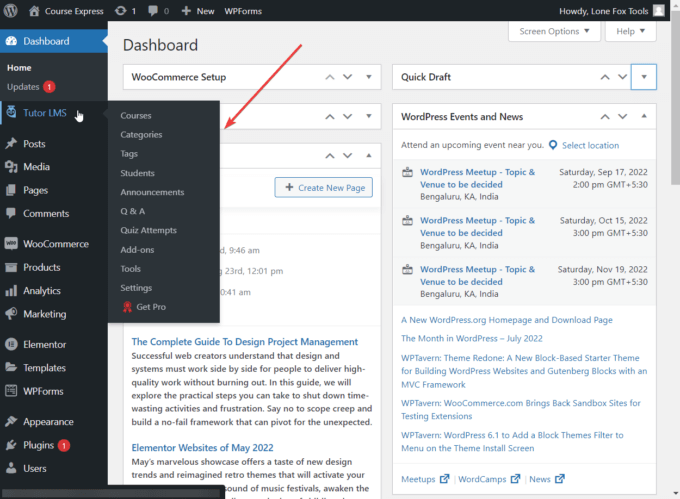Click the Pages sidebar icon
Viewport: 680px width, 499px height.
coord(11,190)
